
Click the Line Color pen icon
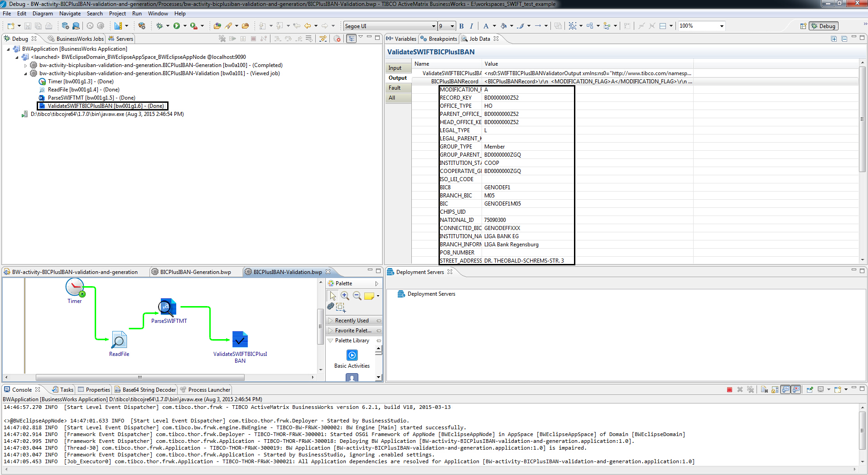click(521, 26)
